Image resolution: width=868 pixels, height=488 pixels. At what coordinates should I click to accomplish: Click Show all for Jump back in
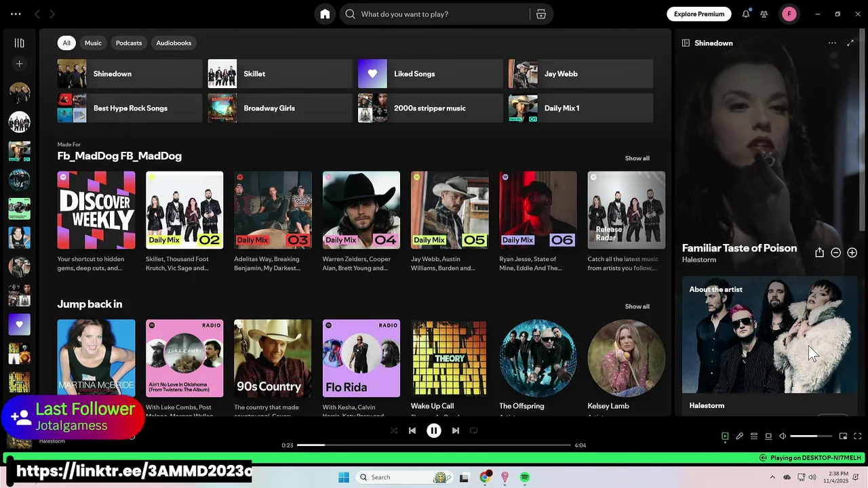pos(637,306)
